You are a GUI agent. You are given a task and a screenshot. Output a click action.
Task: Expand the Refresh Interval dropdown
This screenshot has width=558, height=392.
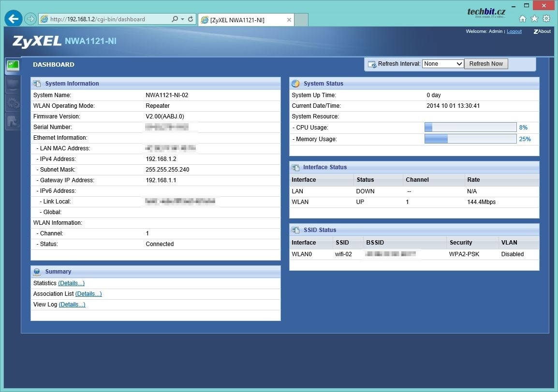[x=442, y=64]
